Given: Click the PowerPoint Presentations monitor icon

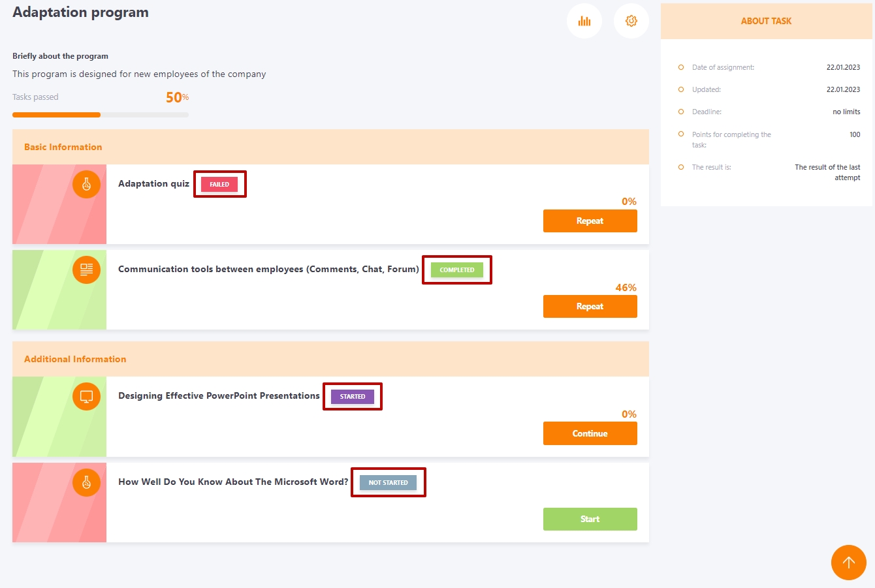Looking at the screenshot, I should (86, 397).
